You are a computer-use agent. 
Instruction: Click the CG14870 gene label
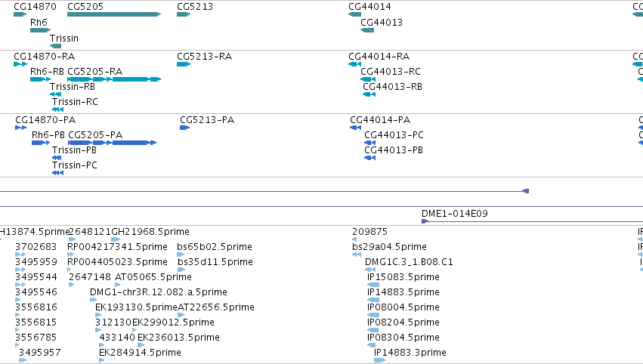[x=35, y=7]
